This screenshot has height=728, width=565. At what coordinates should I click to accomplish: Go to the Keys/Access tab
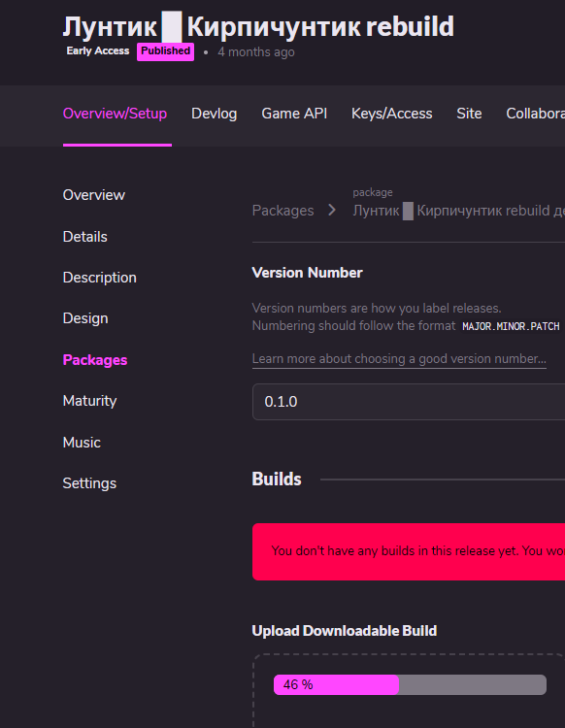click(391, 114)
